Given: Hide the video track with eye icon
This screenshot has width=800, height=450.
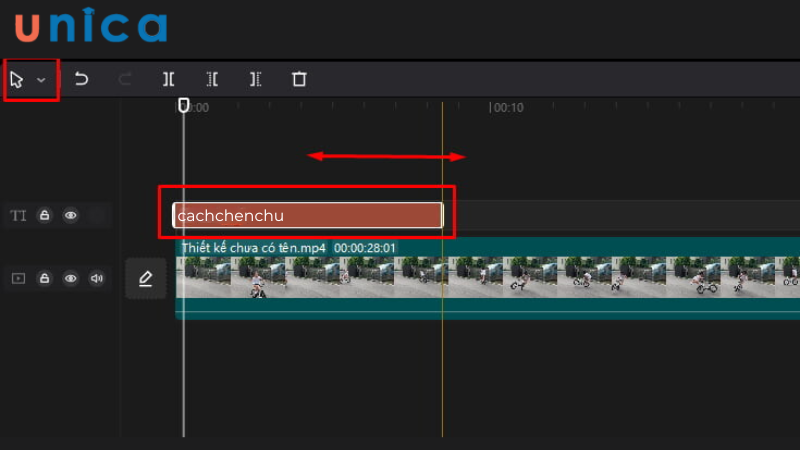Looking at the screenshot, I should click(x=70, y=278).
